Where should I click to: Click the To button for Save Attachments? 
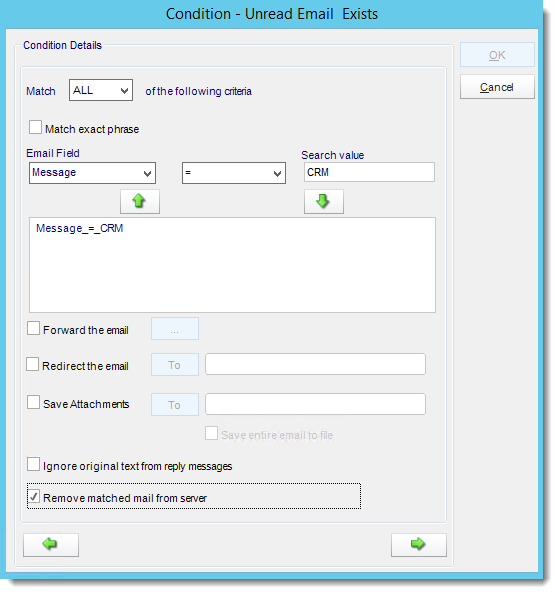(175, 405)
